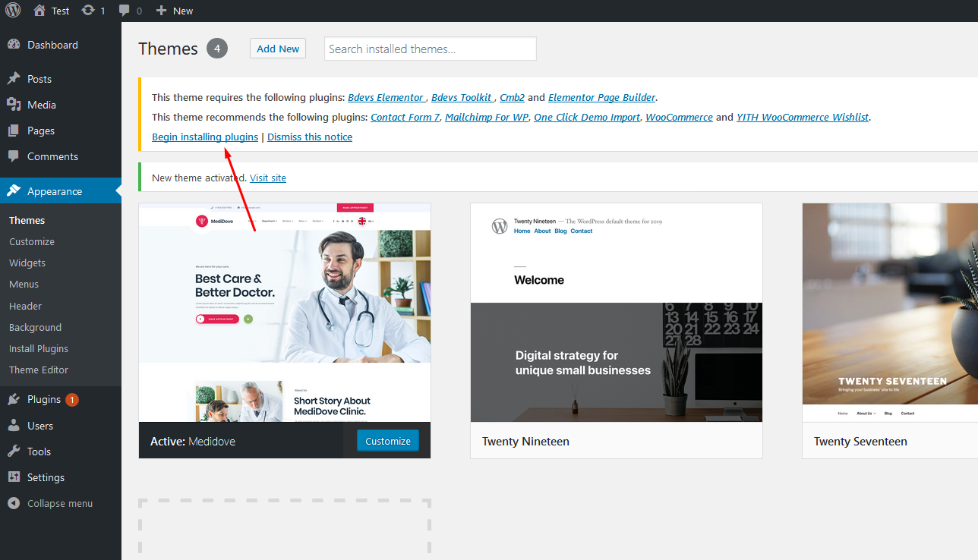978x560 pixels.
Task: Open the Test site name menu
Action: coord(52,11)
